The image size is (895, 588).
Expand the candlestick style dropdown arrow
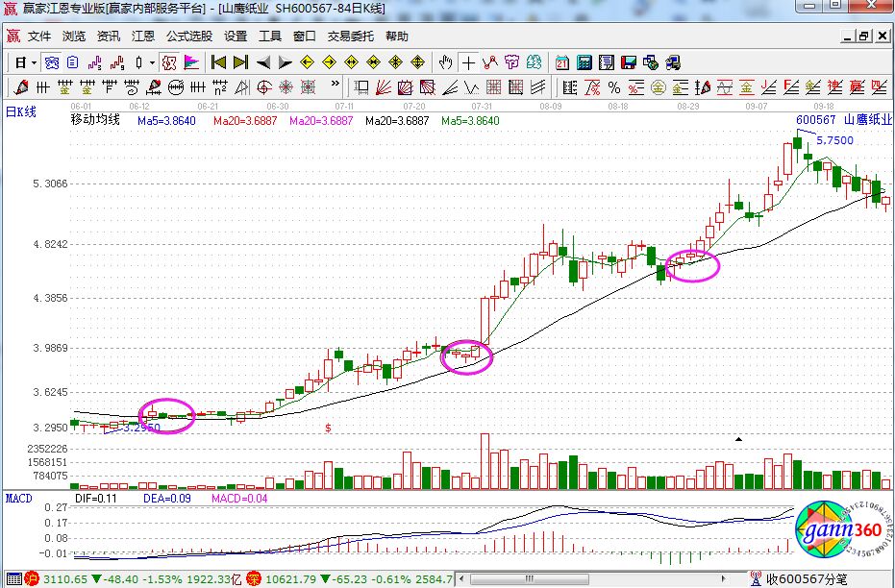click(x=152, y=62)
